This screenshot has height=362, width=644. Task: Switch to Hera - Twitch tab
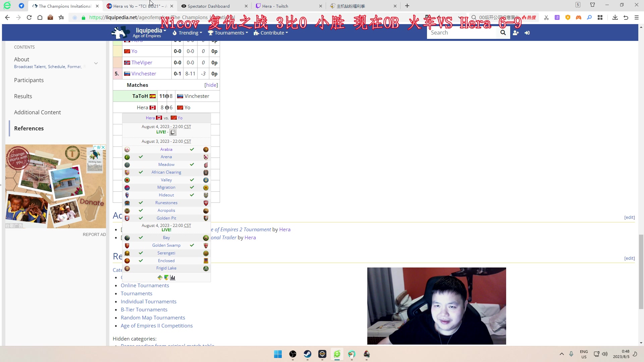pos(288,6)
